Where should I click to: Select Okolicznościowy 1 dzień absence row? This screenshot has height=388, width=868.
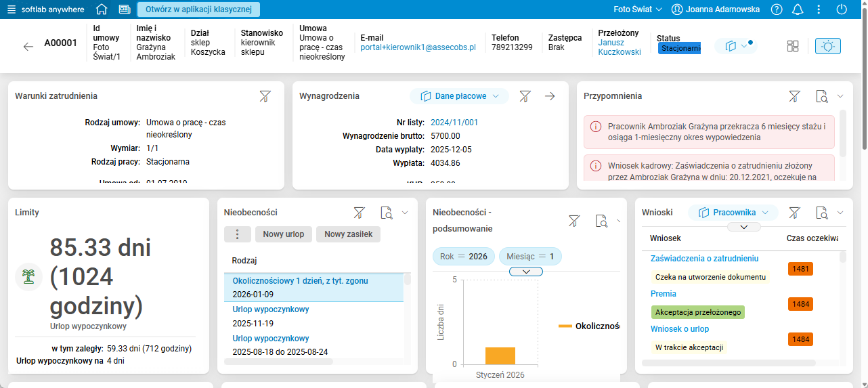pos(313,288)
